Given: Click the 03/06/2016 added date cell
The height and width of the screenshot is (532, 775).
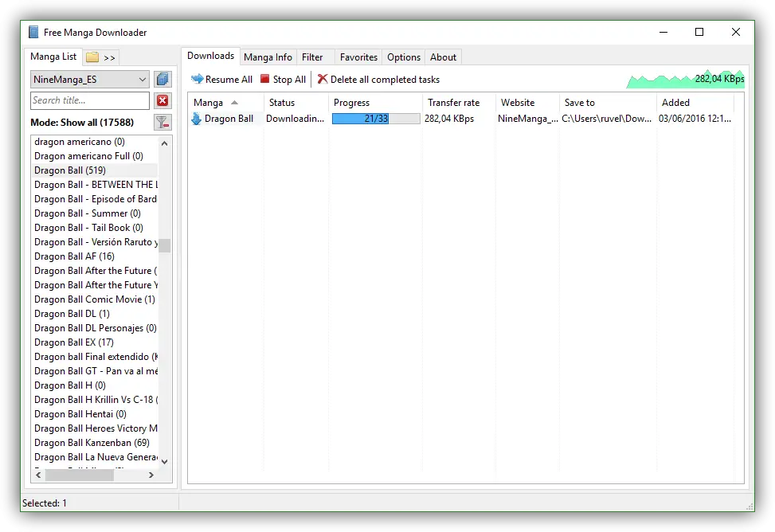Looking at the screenshot, I should 695,119.
